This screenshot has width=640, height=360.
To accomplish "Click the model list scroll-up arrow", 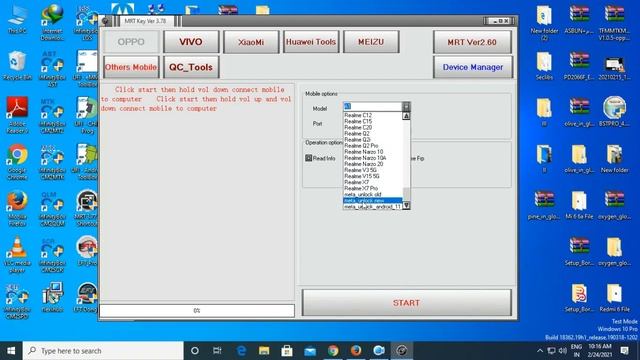I will [406, 116].
